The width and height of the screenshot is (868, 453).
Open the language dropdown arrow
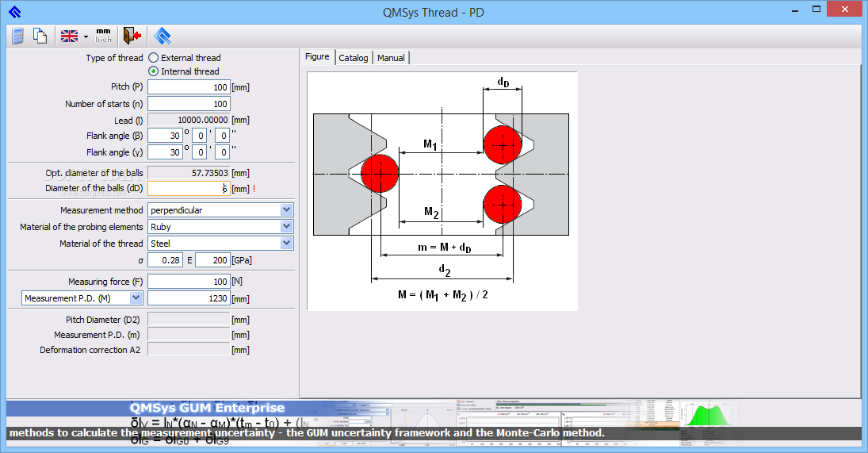click(86, 37)
